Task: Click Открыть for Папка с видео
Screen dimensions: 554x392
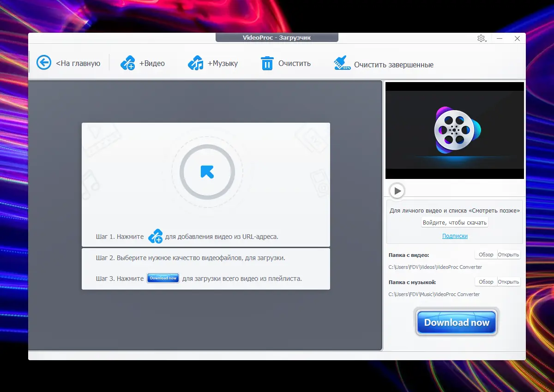Action: [x=508, y=255]
